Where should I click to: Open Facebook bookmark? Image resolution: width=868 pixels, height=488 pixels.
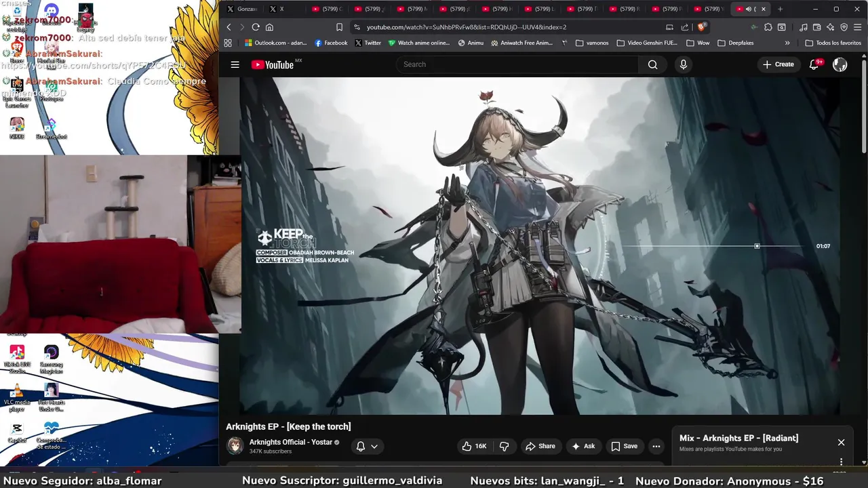(331, 43)
